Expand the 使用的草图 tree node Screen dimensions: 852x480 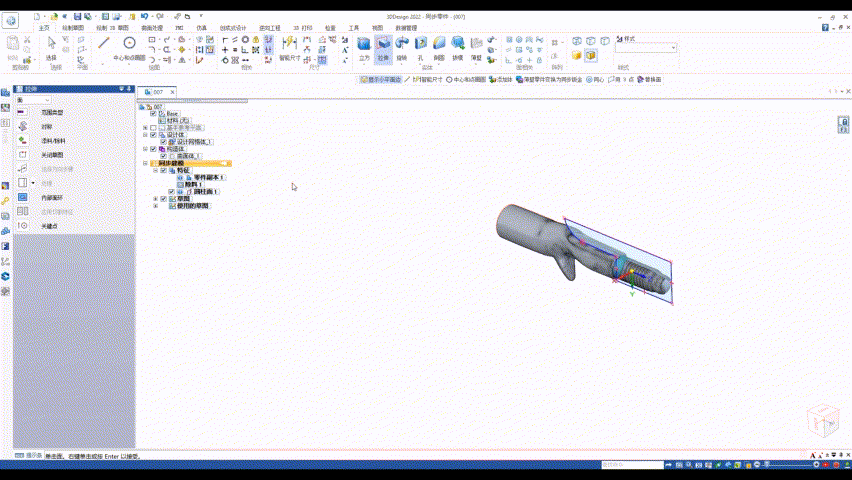coord(155,206)
